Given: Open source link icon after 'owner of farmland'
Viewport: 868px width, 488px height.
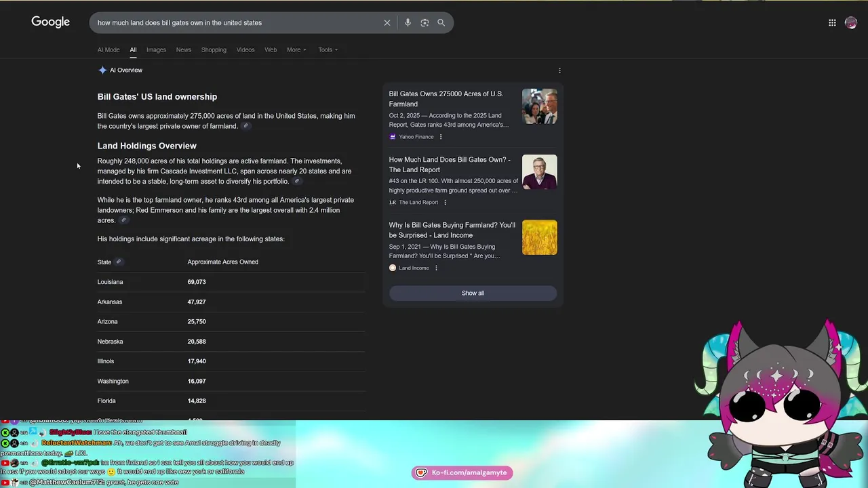Looking at the screenshot, I should (x=246, y=126).
